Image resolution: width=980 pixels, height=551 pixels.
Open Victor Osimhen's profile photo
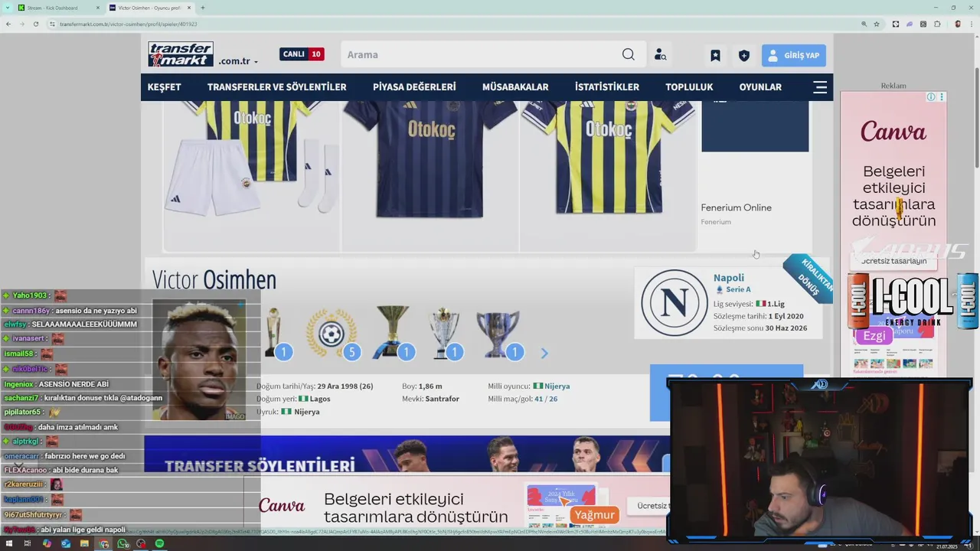(198, 360)
